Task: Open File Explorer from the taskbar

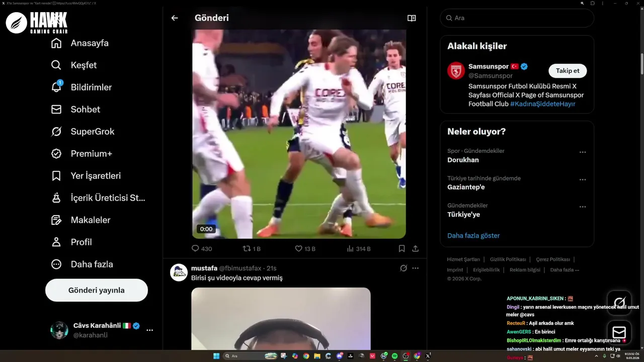Action: coord(317,356)
